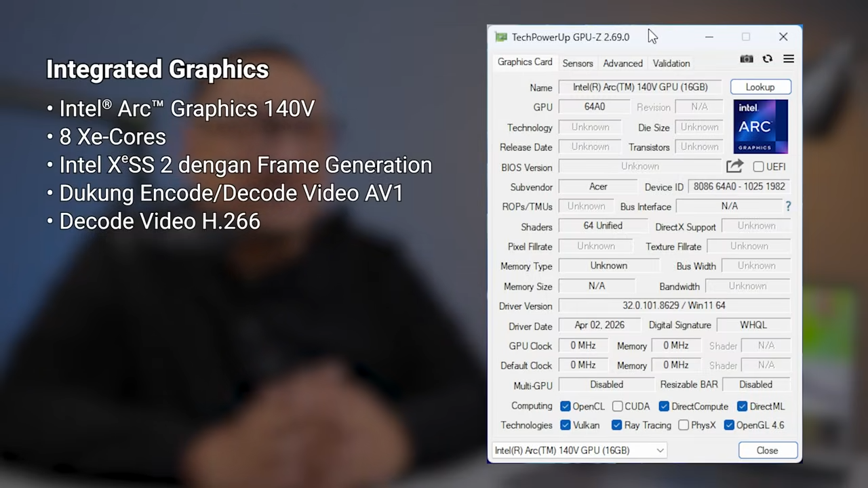Click the Intel ARC graphics logo

[760, 127]
